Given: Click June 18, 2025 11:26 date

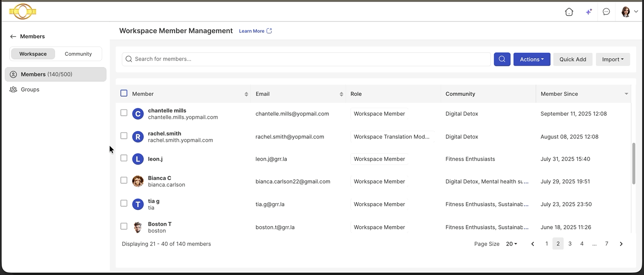Looking at the screenshot, I should coord(566,228).
